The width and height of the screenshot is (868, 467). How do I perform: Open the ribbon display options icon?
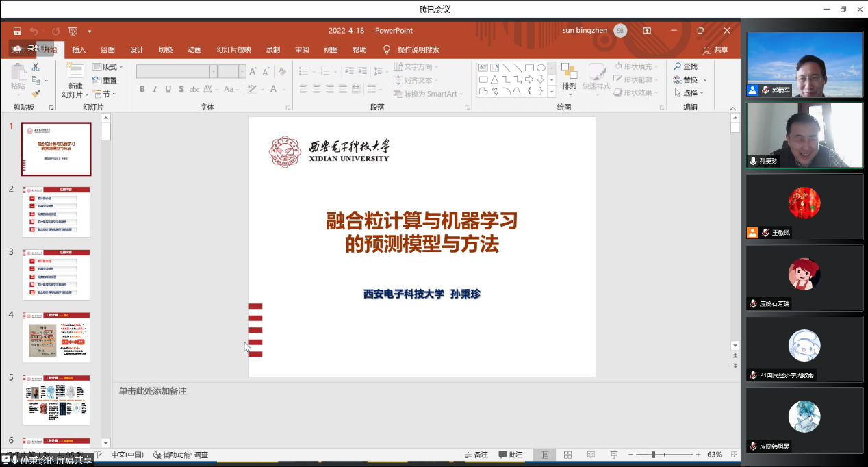[x=647, y=31]
